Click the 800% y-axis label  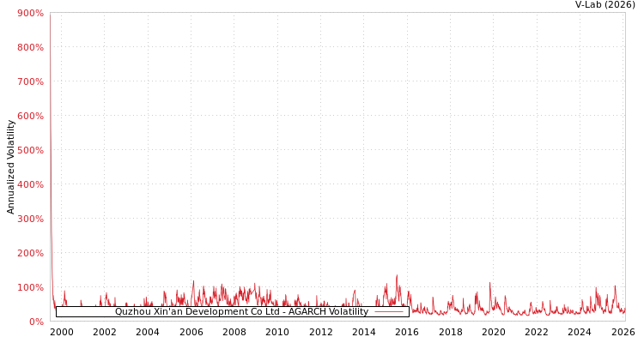click(x=30, y=48)
